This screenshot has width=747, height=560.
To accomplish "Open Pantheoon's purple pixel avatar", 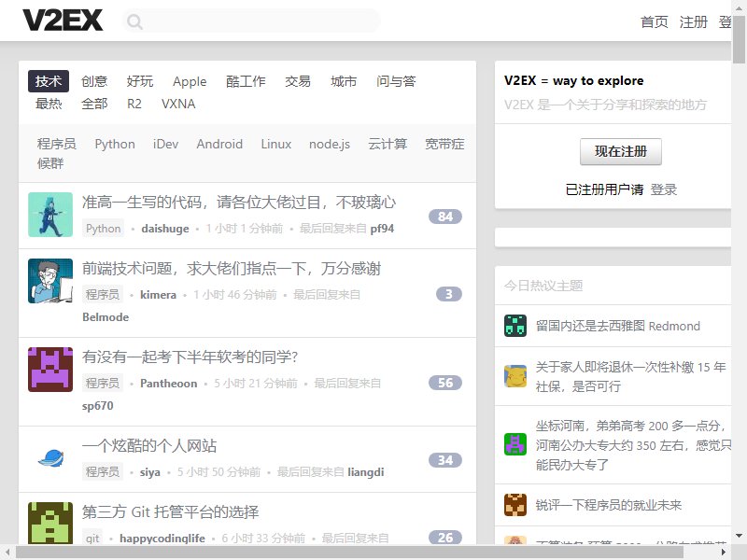I will click(x=50, y=370).
